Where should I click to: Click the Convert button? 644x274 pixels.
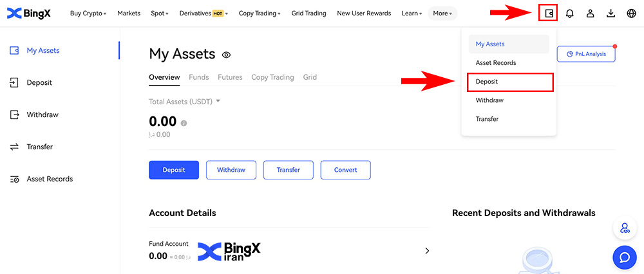pyautogui.click(x=345, y=170)
